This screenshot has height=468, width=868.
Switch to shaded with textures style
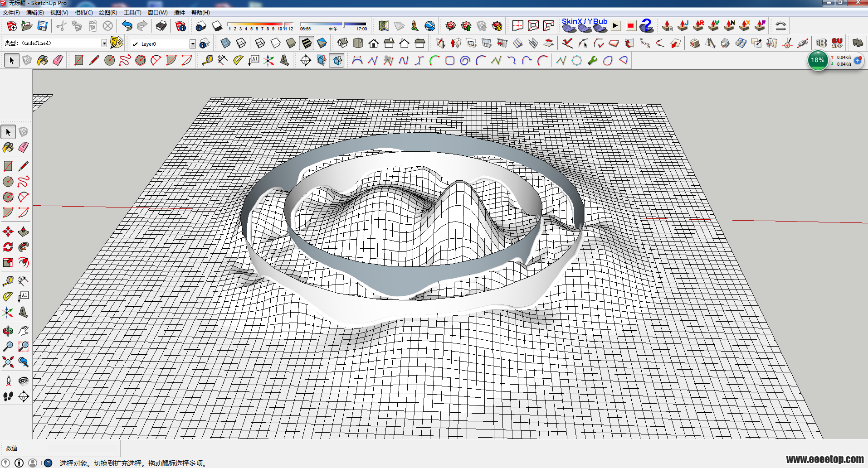(x=307, y=43)
